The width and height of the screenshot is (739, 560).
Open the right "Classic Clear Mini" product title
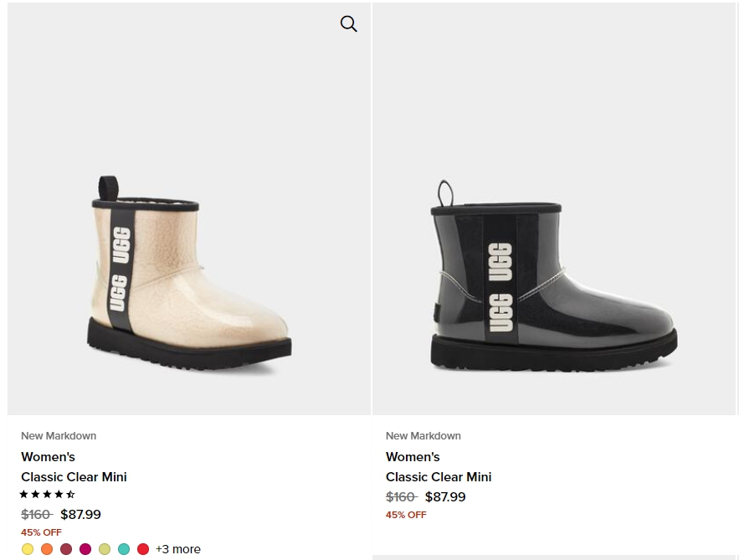439,477
